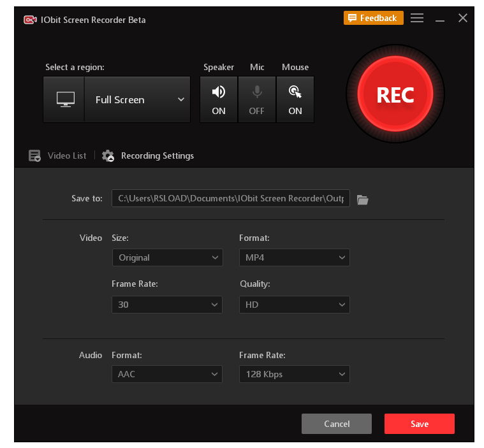
Task: Open the hamburger options menu
Action: click(416, 18)
